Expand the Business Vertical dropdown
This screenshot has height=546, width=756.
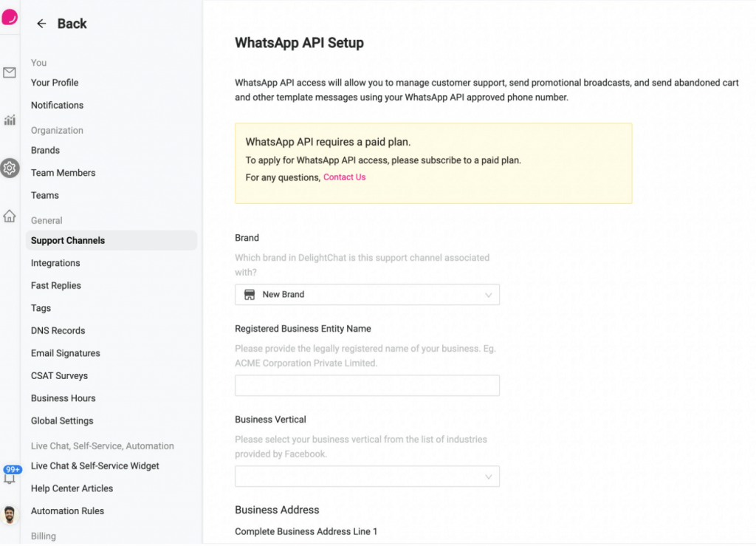367,477
